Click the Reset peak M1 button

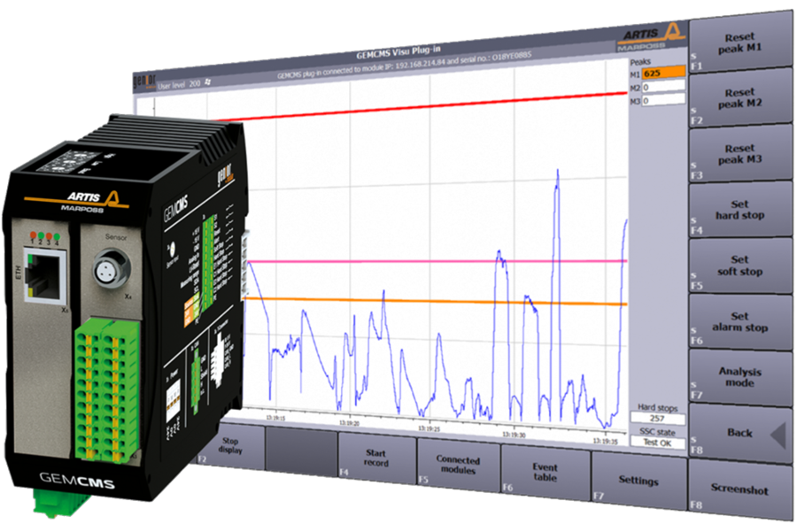740,43
